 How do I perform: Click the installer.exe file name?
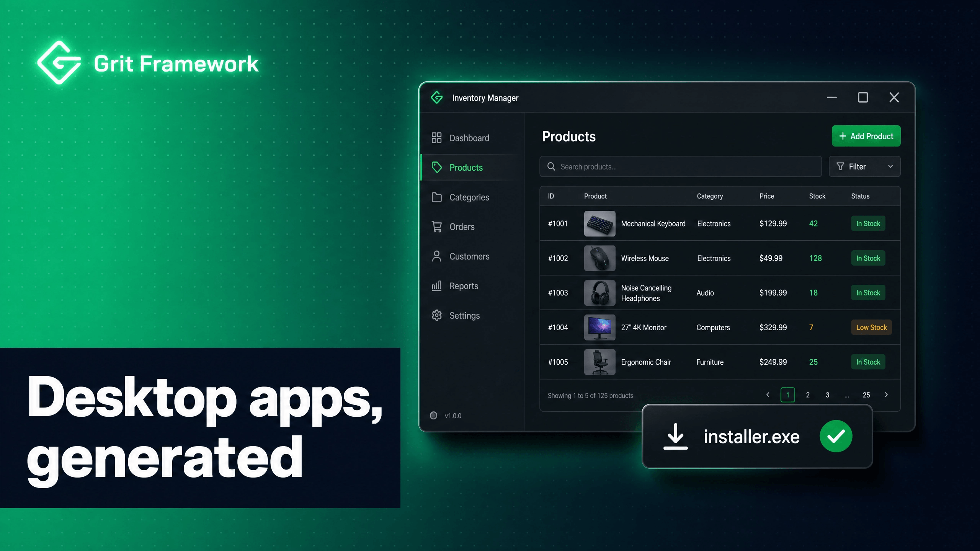click(x=751, y=437)
